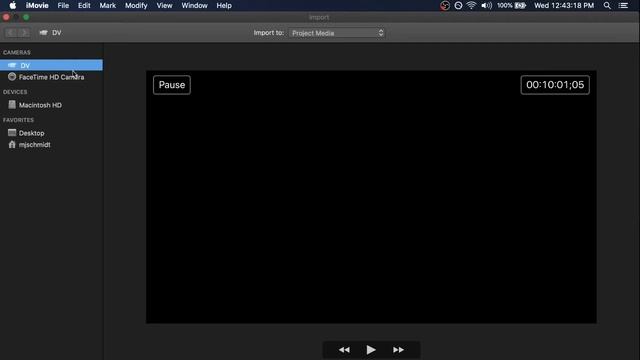The image size is (640, 360).
Task: Click the forward navigation arrow in toolbar
Action: tap(24, 33)
